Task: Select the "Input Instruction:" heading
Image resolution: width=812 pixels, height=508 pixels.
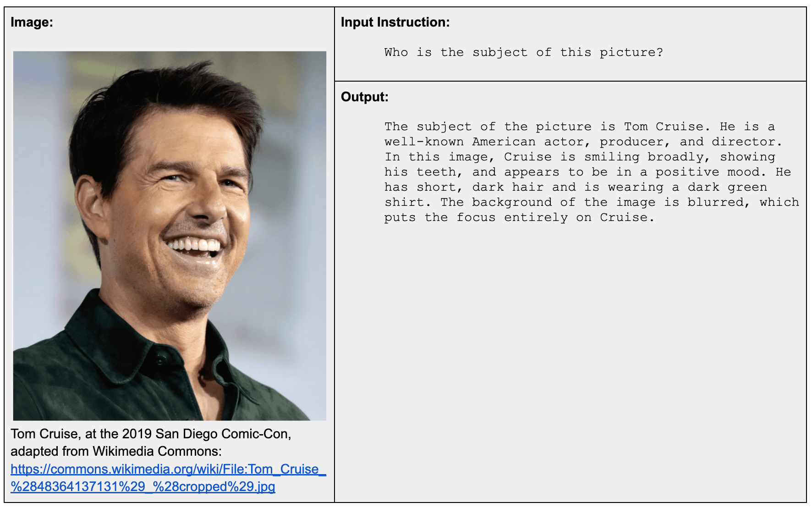Action: (x=395, y=22)
